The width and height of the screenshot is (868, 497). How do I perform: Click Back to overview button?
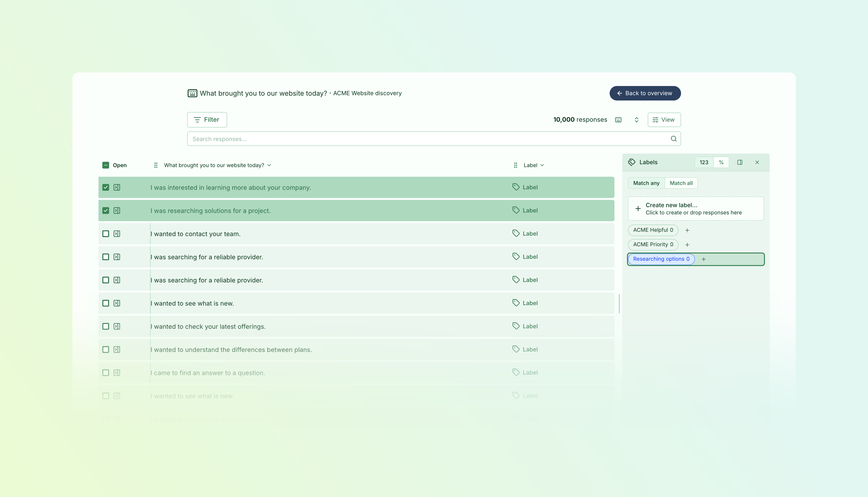(645, 93)
